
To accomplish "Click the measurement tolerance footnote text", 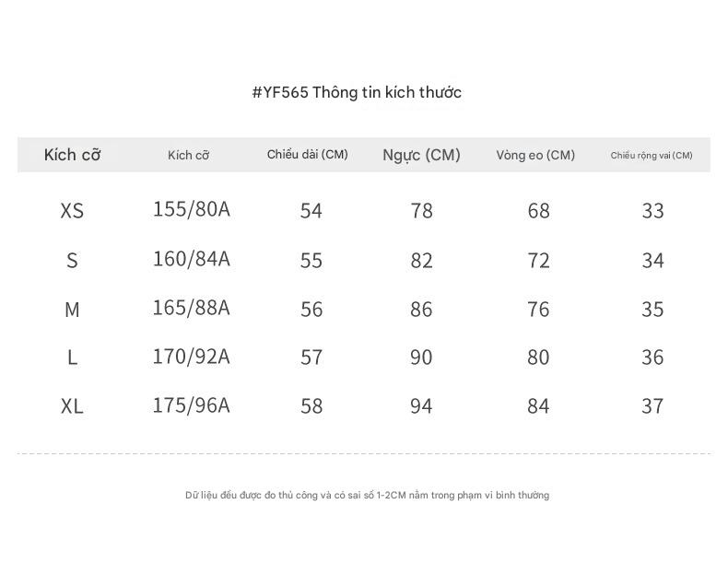I will coord(368,496).
